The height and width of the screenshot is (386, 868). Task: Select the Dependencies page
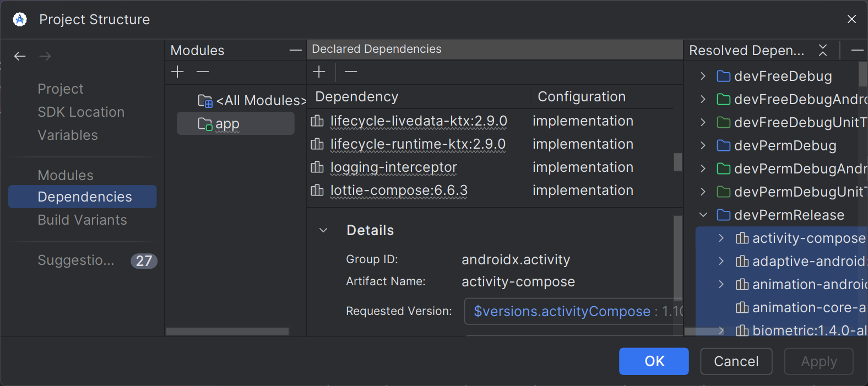[83, 197]
